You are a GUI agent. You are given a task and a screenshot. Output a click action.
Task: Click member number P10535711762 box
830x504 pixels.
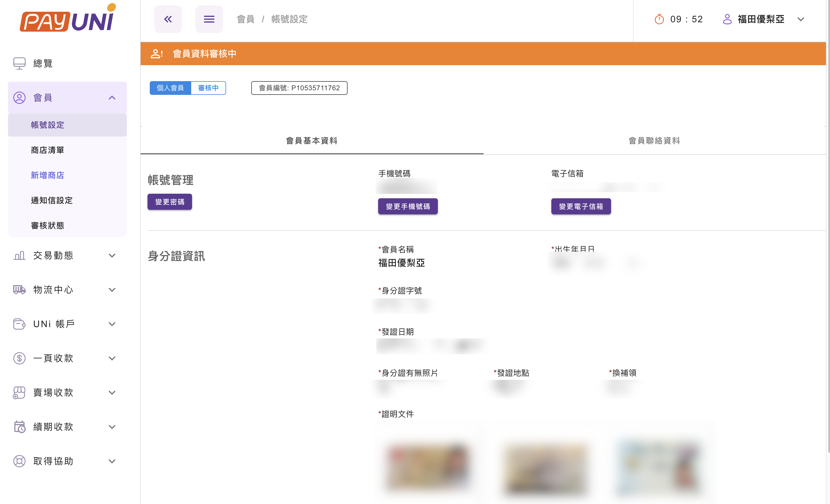(x=299, y=88)
